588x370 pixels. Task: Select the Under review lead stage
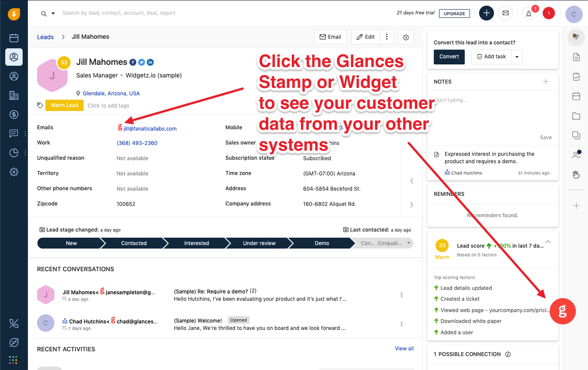click(259, 243)
